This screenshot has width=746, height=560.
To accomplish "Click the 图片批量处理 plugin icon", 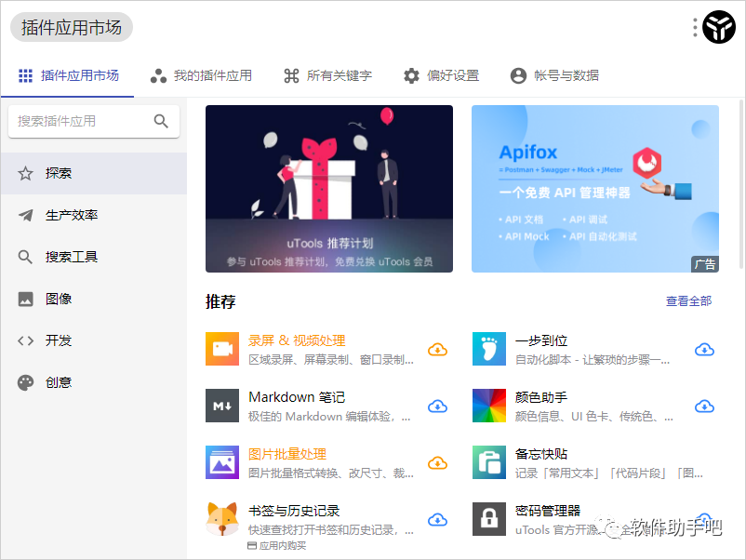I will pyautogui.click(x=222, y=462).
